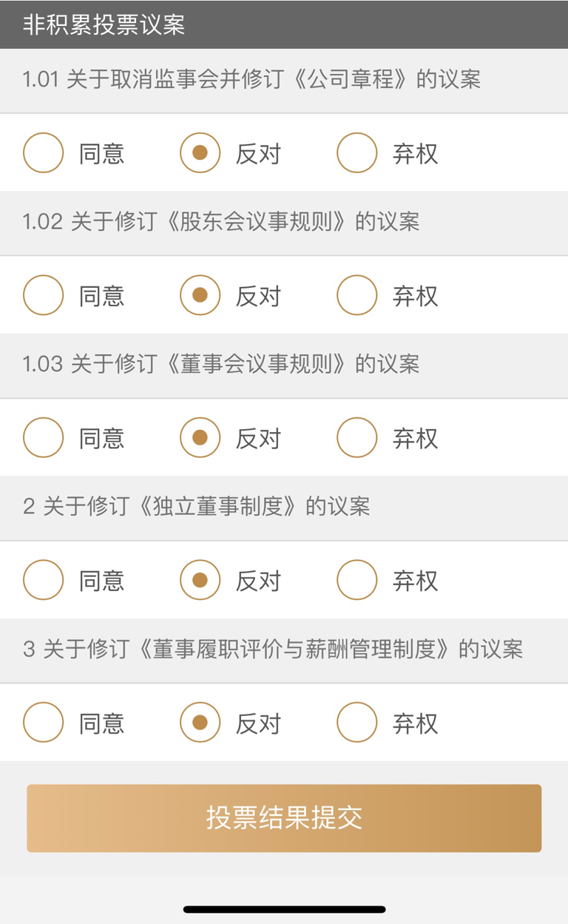Select 反对 for proposal 2 独立董事制度
568x924 pixels.
coord(200,580)
